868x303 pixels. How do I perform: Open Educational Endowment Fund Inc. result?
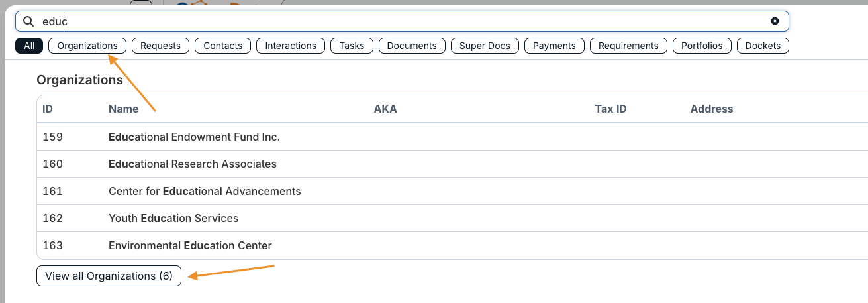(x=194, y=137)
